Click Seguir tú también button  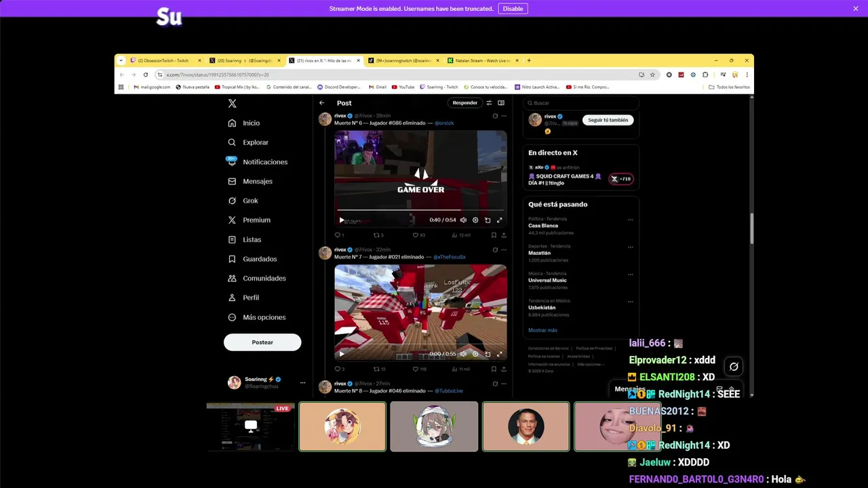coord(608,120)
